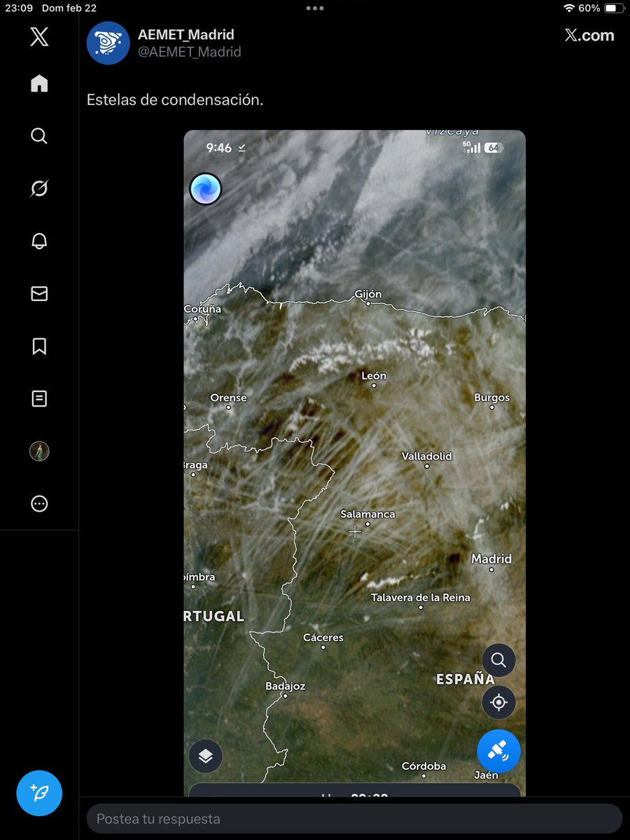
Task: Open Bookmarks icon in sidebar
Action: coord(39,346)
